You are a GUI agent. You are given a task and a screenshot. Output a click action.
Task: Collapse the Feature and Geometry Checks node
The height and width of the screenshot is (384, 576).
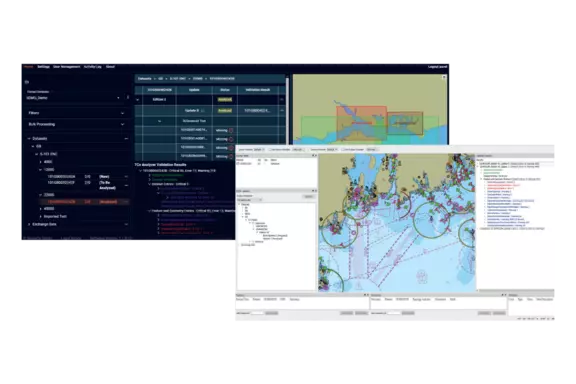pyautogui.click(x=150, y=211)
